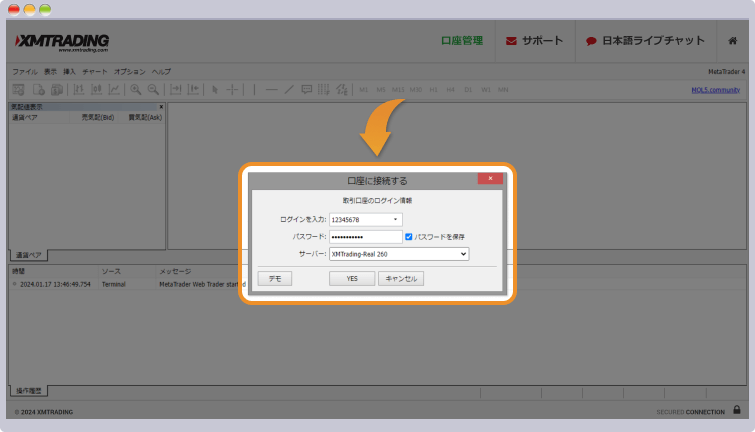Switch chart to candlestick style
This screenshot has width=755, height=432.
pyautogui.click(x=96, y=90)
